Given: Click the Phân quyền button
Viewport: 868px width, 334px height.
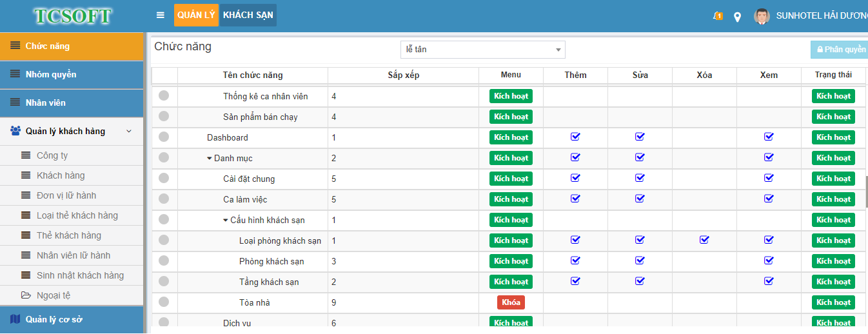Looking at the screenshot, I should tap(839, 50).
